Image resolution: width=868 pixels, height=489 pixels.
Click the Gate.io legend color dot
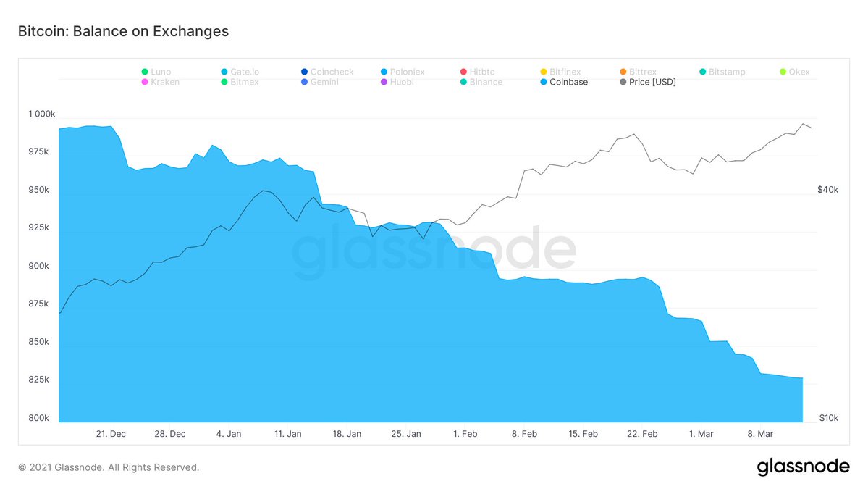tap(224, 72)
